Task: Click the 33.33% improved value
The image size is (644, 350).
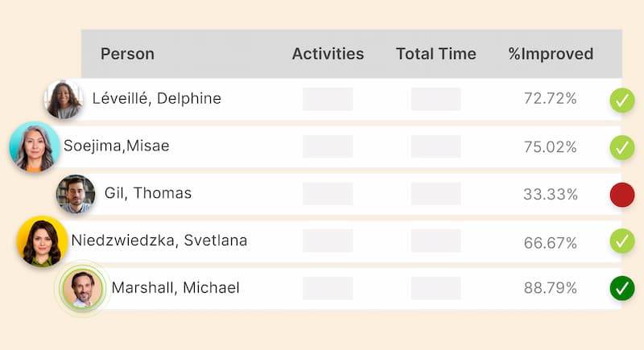Action: pyautogui.click(x=551, y=195)
